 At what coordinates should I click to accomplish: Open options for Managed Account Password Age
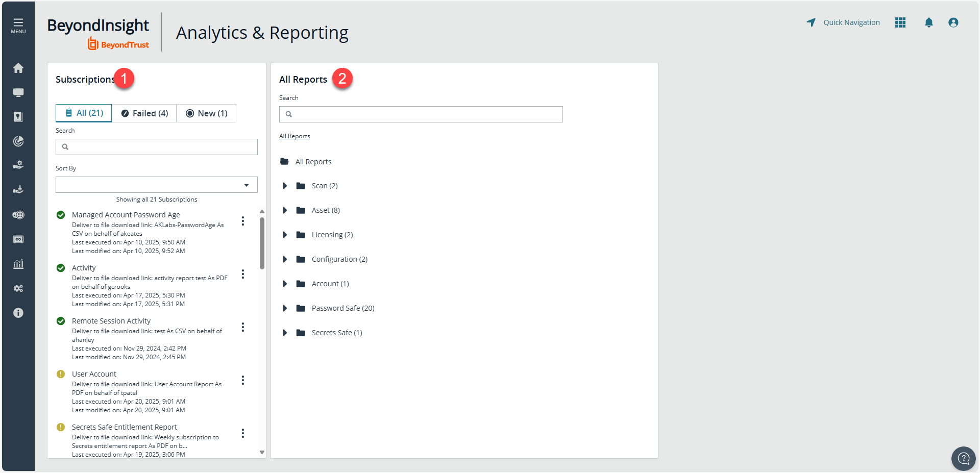point(243,221)
